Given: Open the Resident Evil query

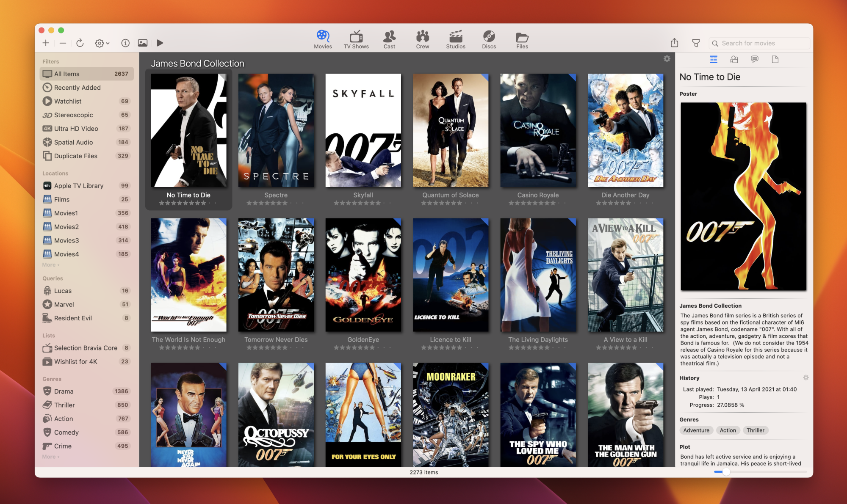Looking at the screenshot, I should pos(87,318).
